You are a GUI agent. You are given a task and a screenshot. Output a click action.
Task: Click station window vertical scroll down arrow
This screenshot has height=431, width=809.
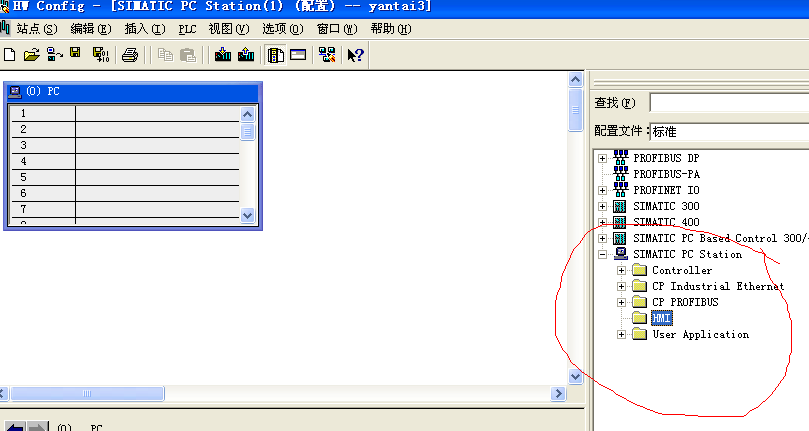575,376
